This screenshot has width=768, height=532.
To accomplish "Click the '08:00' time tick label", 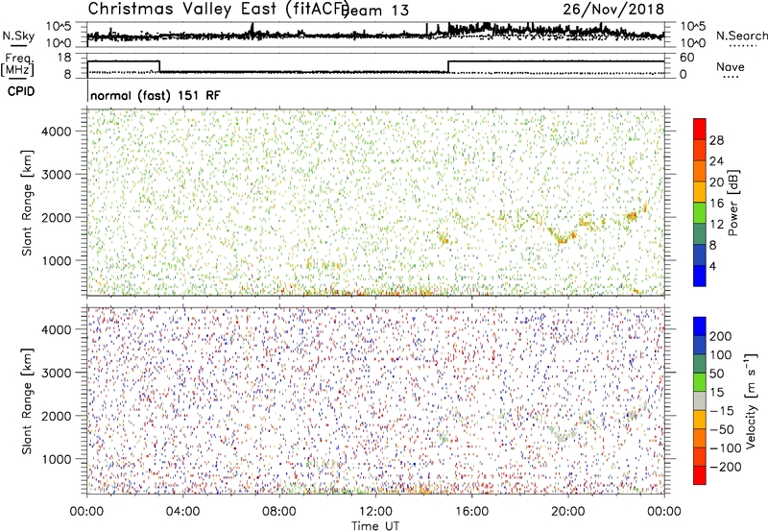I will tap(279, 512).
